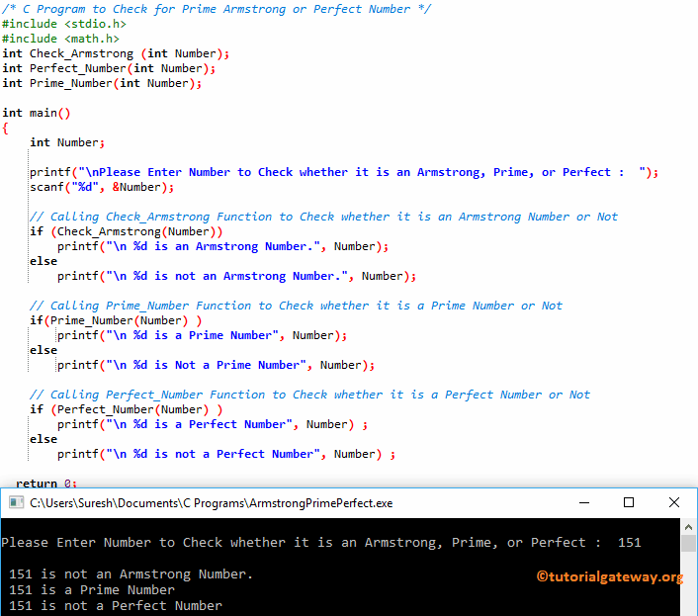
Task: Click the header comment 'C Program to Check for Prime'
Action: click(217, 9)
